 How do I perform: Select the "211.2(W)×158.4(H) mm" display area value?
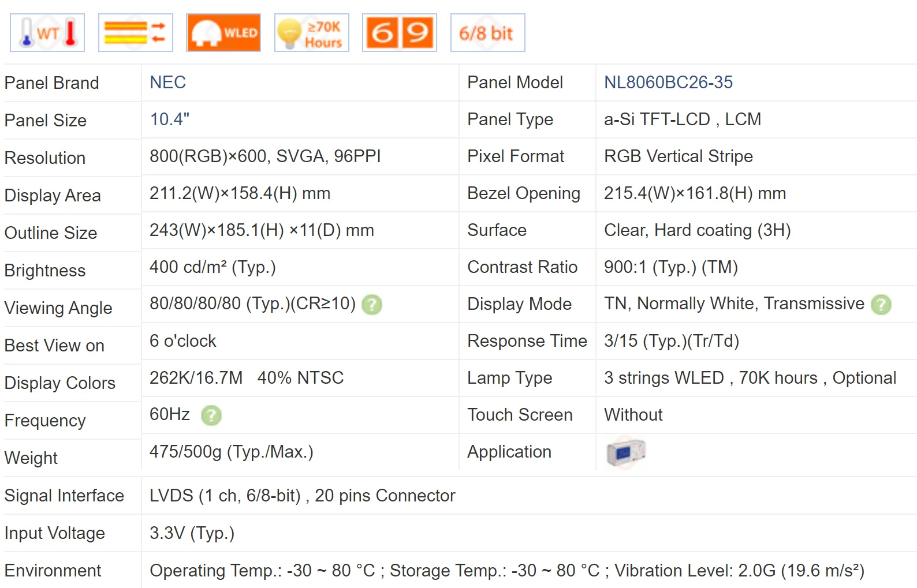[x=240, y=193]
